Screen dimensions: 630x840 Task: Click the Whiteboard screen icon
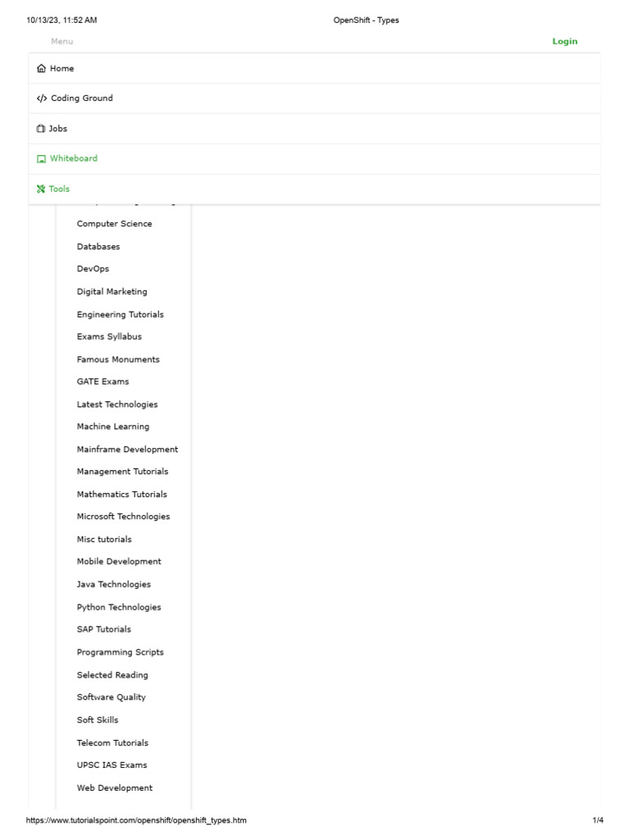tap(41, 159)
